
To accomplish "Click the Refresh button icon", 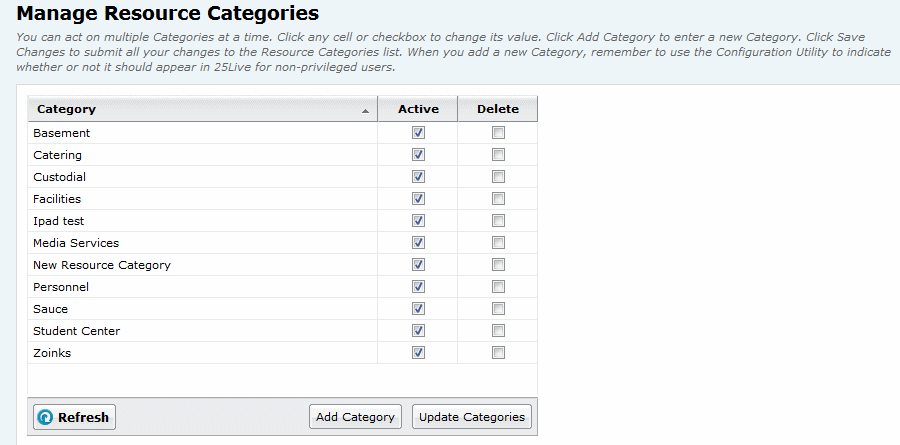I will coord(45,417).
